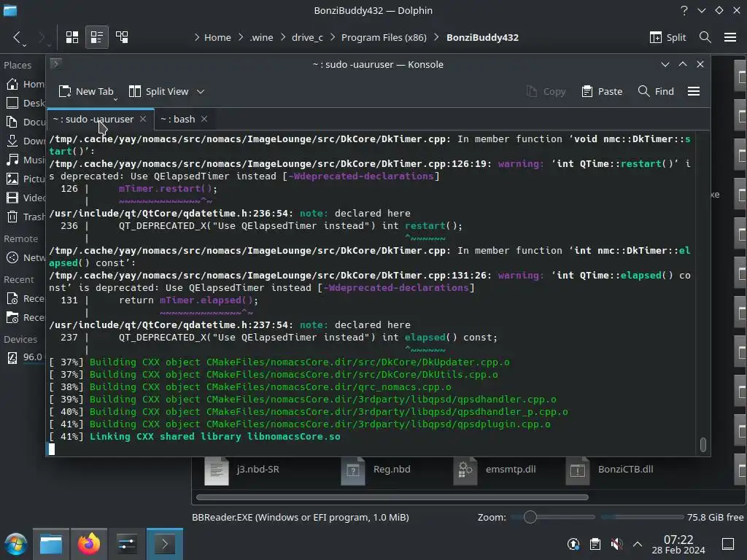Open clipboard tray icon

pos(595,544)
